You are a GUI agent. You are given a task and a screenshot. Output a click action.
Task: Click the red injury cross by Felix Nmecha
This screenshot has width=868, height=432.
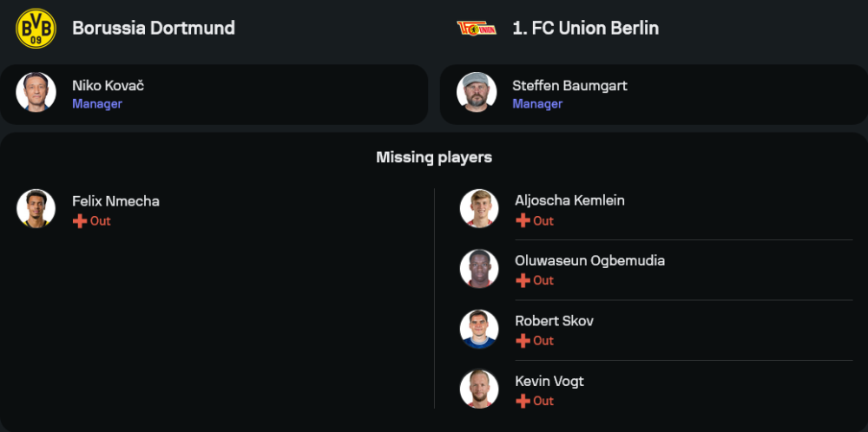[80, 221]
